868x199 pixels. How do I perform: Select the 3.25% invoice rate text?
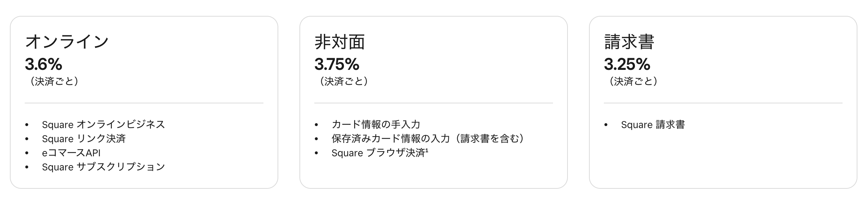[x=627, y=64]
